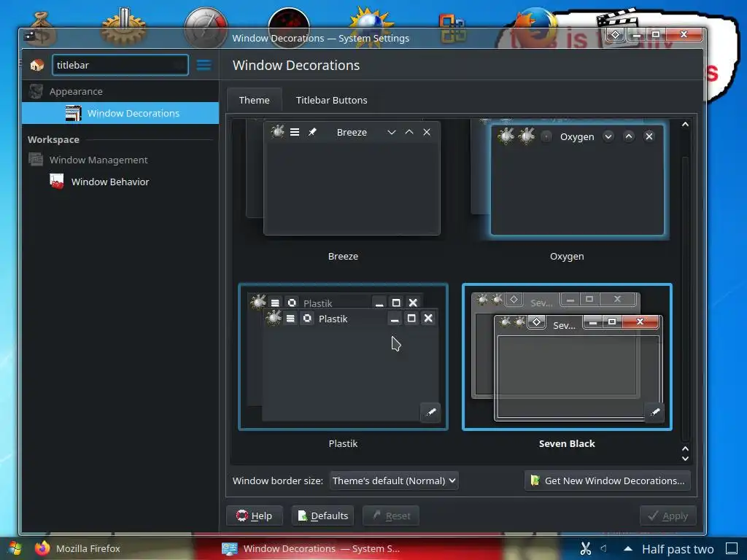Configure the Seven Black theme via its edit icon

[x=654, y=412]
